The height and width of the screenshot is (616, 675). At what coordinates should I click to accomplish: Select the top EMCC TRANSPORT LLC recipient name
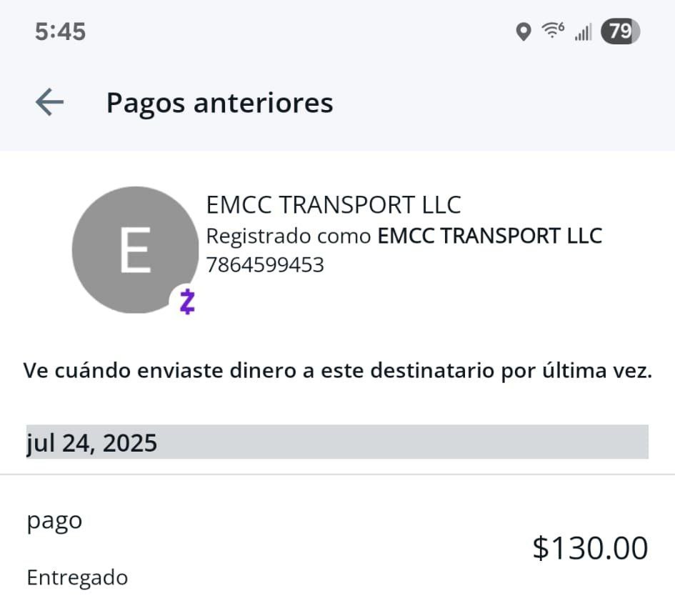click(x=334, y=205)
